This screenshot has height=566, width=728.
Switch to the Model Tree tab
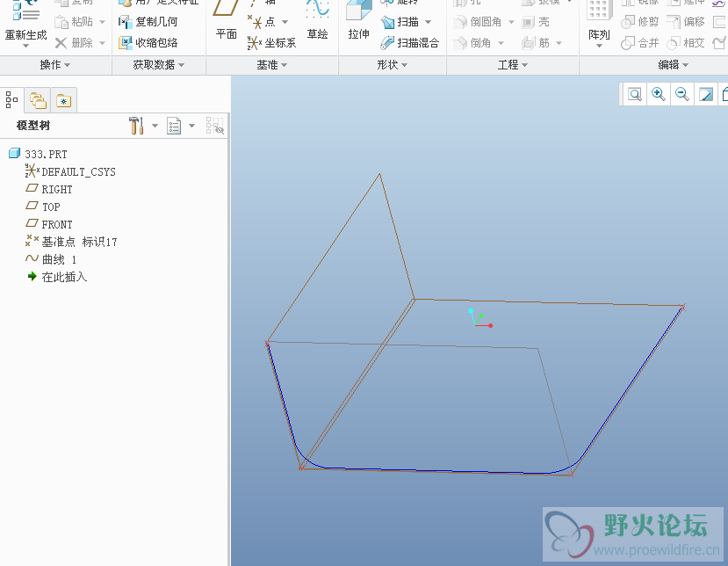coord(11,99)
